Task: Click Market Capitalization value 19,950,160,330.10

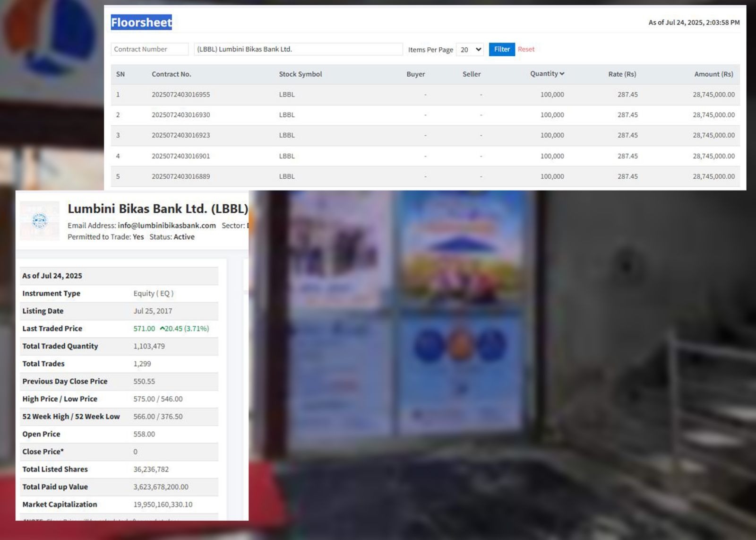Action: 163,505
